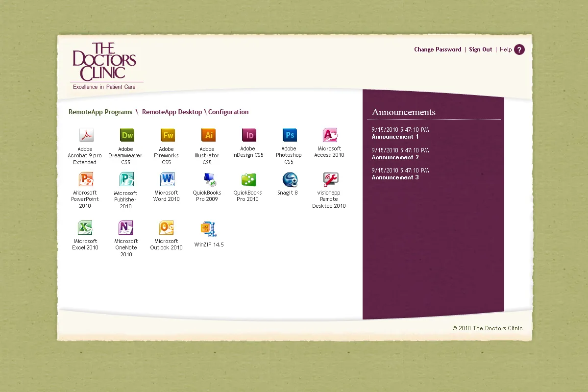Click the copyright 2010 The Doctors Clinic text
The width and height of the screenshot is (588, 392).
[x=488, y=328]
